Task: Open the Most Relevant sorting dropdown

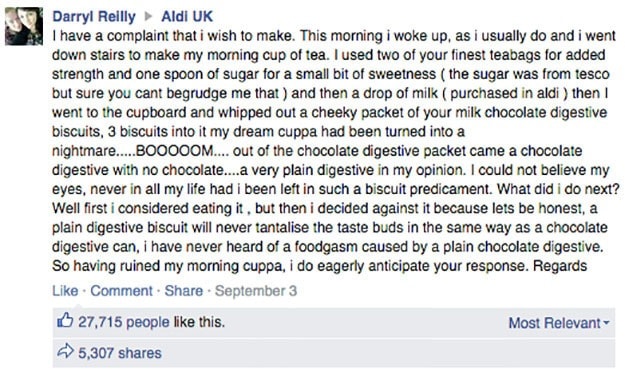Action: click(x=559, y=323)
